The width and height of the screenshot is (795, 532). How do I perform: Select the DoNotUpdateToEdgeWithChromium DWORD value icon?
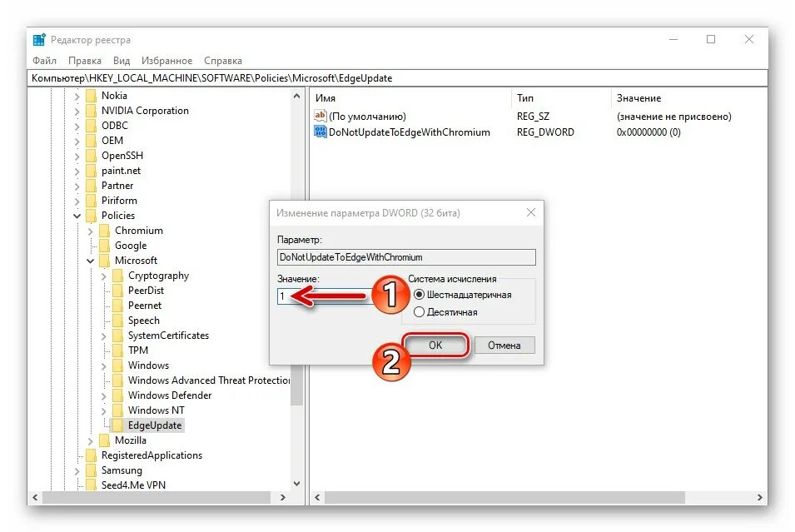(320, 132)
